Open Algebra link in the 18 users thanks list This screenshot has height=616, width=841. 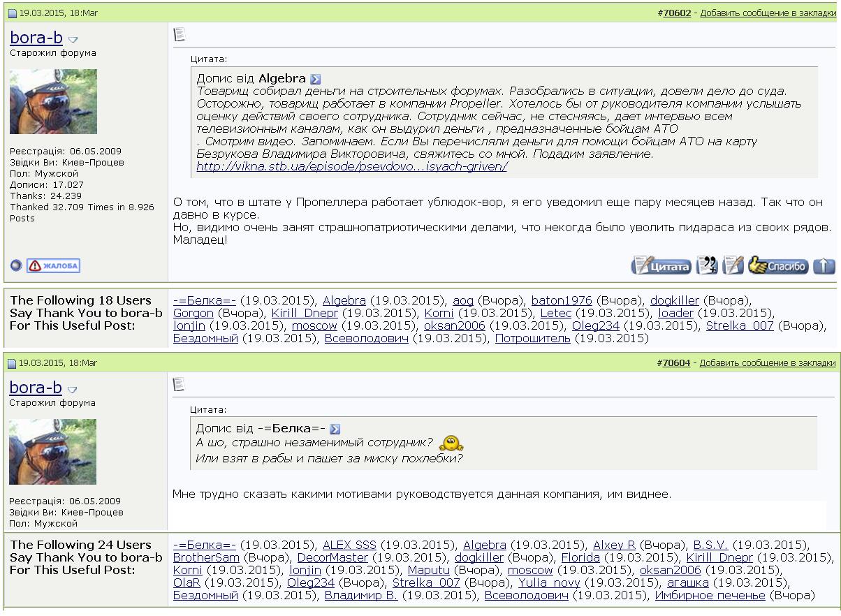[x=344, y=301]
